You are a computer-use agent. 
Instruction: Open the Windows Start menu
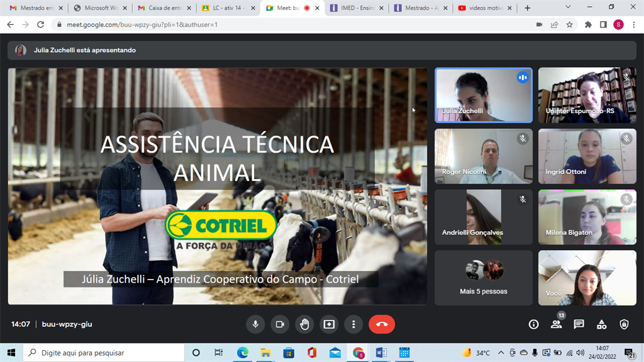tap(11, 353)
